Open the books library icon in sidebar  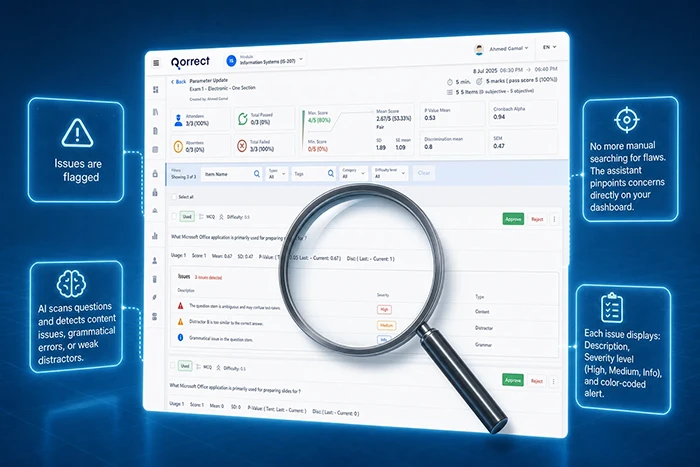point(155,112)
